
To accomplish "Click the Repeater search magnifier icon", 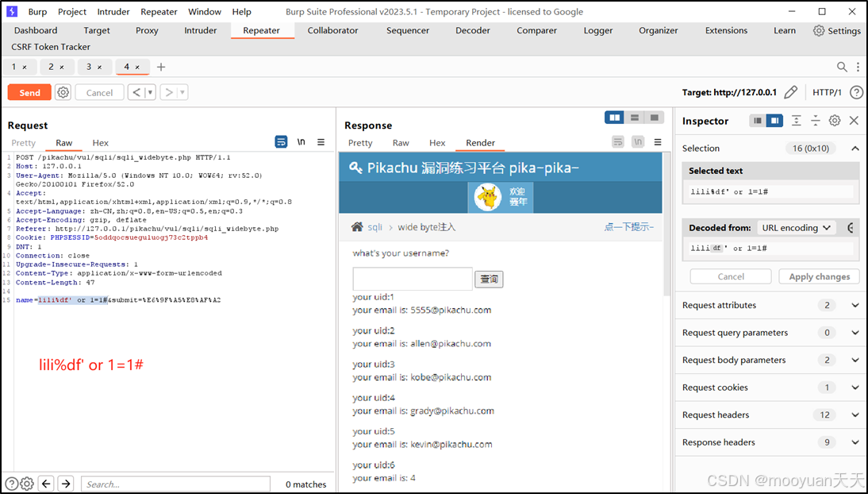I will pyautogui.click(x=842, y=67).
